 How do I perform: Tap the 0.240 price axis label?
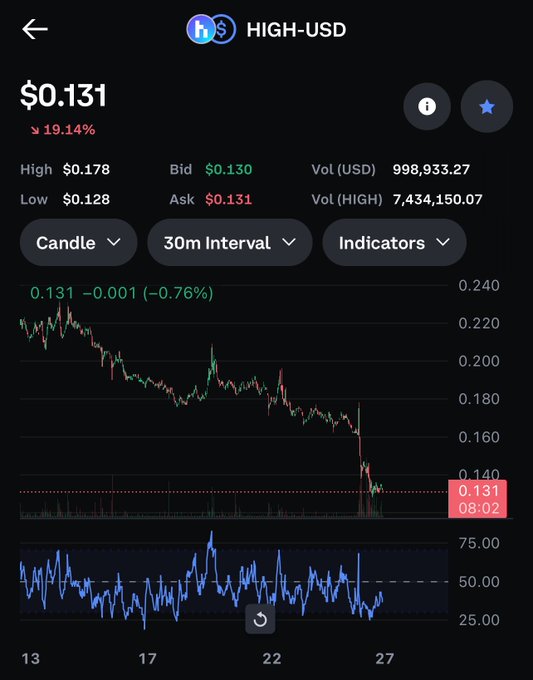point(479,286)
